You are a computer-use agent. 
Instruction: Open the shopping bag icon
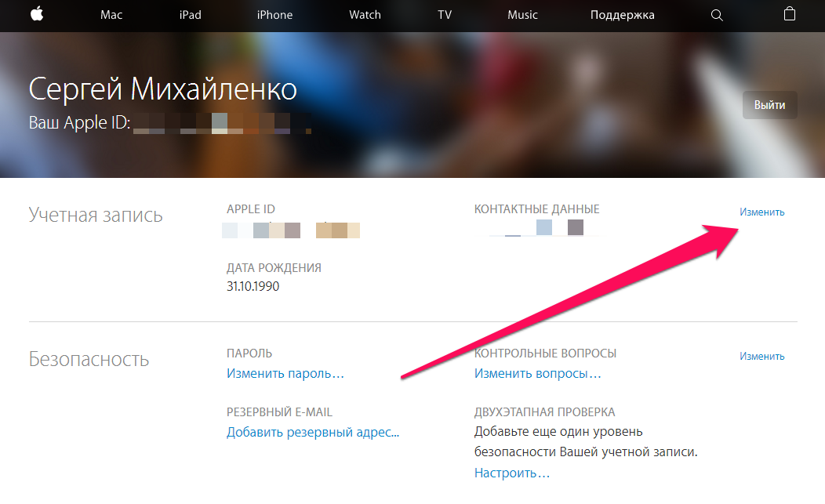point(789,14)
